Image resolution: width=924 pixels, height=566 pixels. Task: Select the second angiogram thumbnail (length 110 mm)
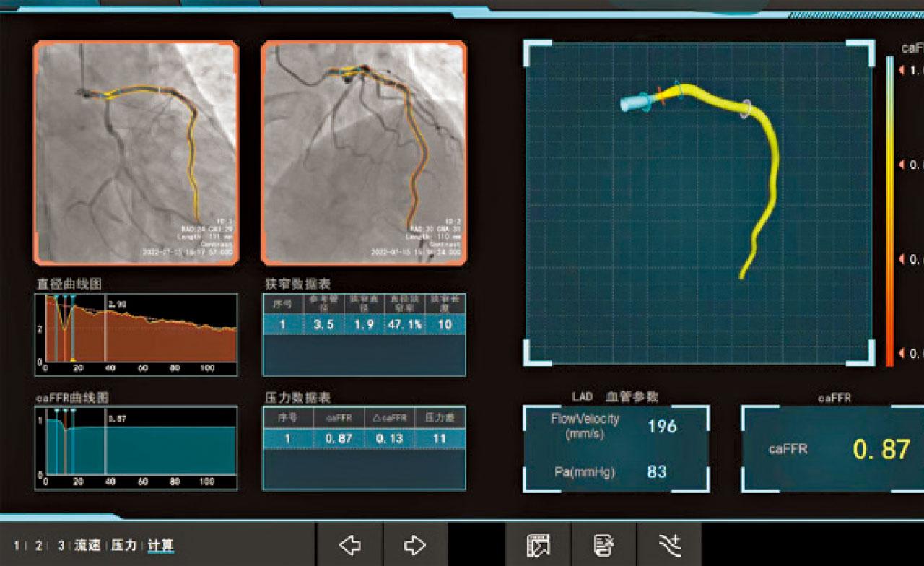[364, 152]
